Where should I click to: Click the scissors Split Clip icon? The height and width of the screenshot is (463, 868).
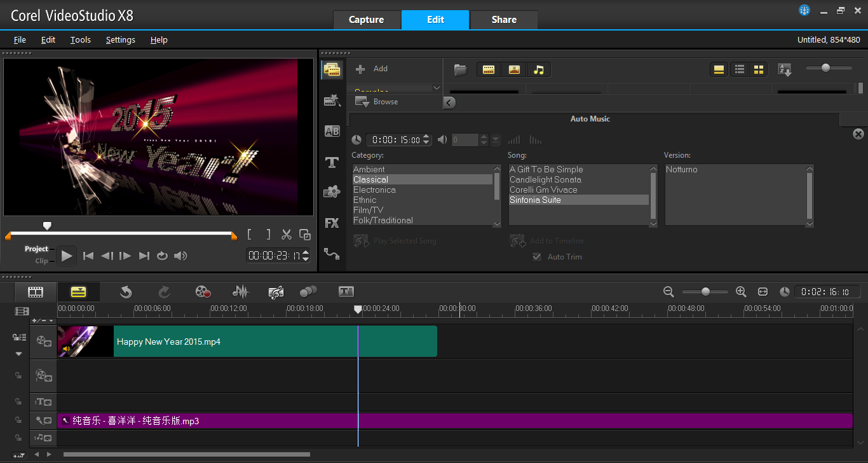[287, 235]
